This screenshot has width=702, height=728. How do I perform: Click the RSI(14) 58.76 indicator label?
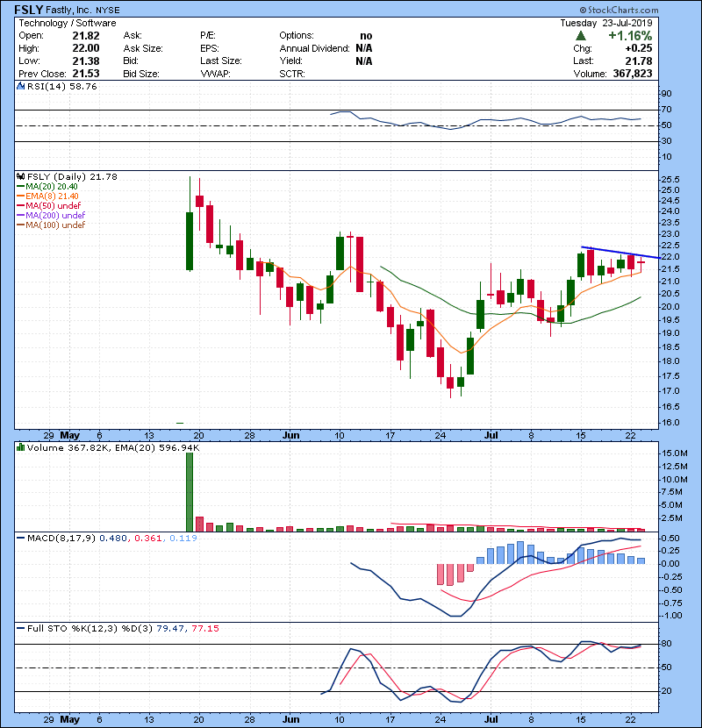tap(61, 86)
